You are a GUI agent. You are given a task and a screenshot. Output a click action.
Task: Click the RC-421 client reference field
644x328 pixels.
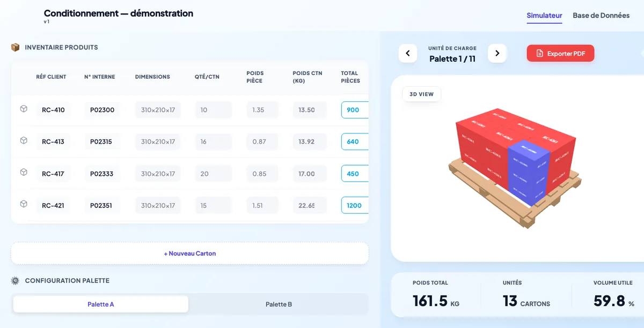click(x=53, y=205)
